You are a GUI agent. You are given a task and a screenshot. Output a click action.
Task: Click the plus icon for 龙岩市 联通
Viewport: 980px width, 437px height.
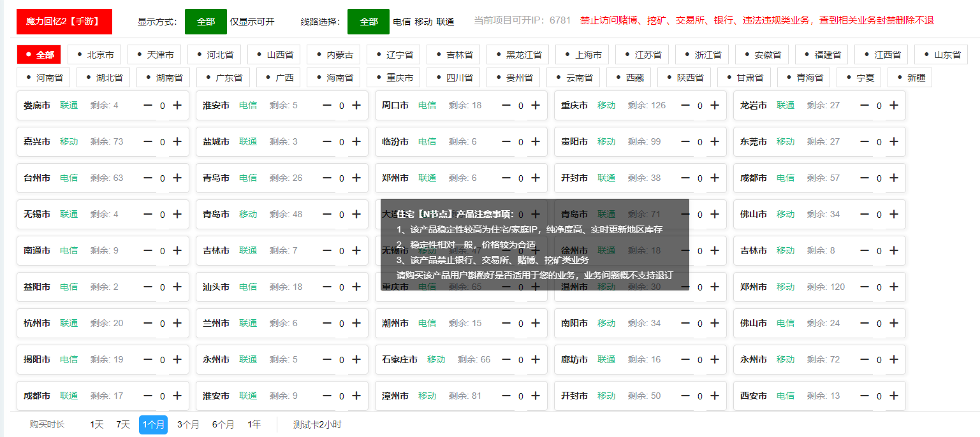893,105
